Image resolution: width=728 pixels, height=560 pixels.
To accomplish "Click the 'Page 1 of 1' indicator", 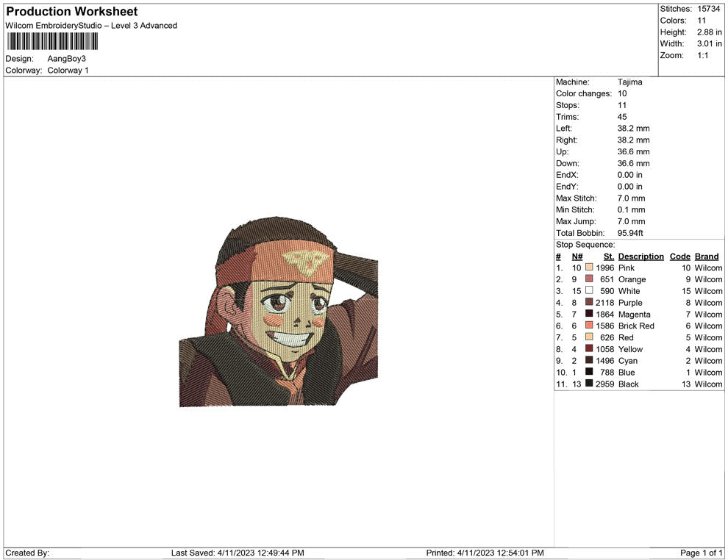I will tap(701, 553).
